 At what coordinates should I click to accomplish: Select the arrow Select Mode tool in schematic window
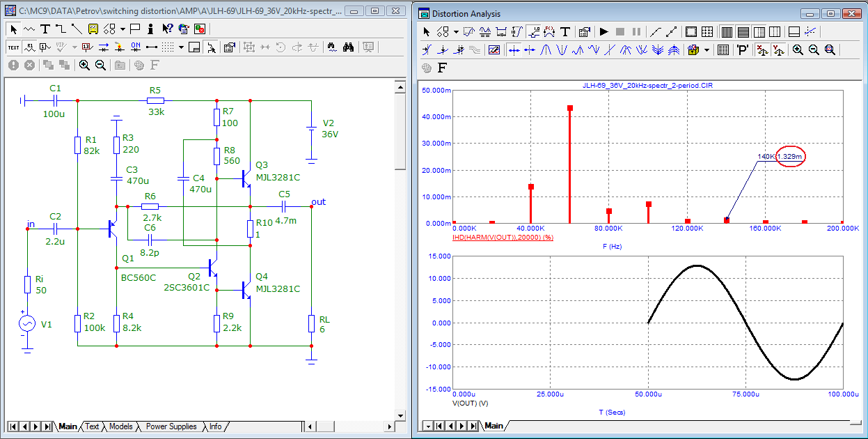(13, 29)
